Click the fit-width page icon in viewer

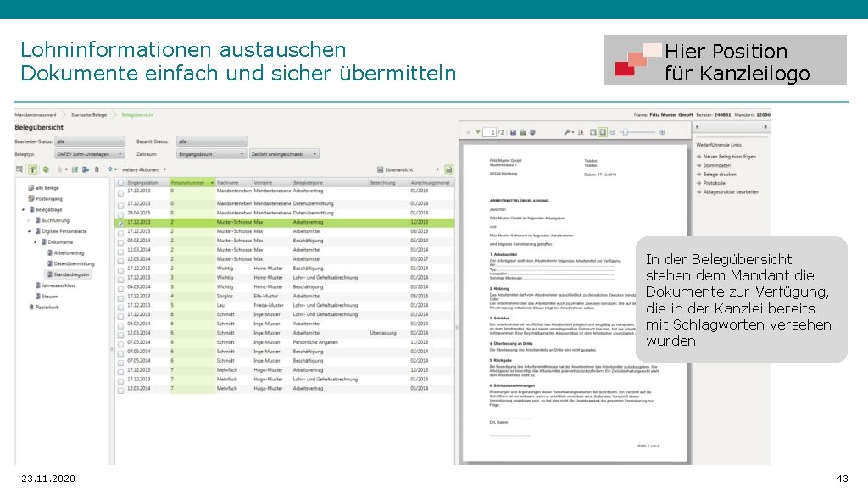593,132
